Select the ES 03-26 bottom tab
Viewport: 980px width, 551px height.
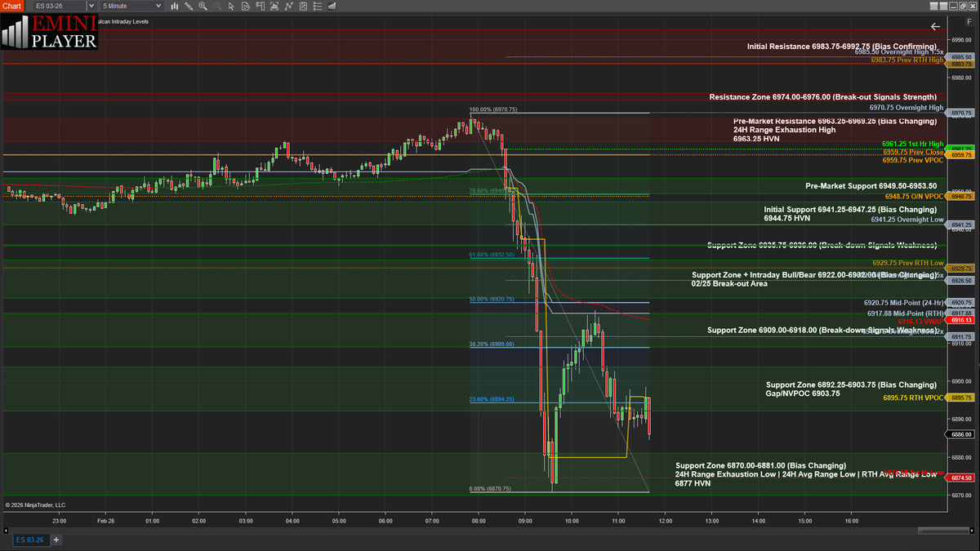tap(30, 540)
